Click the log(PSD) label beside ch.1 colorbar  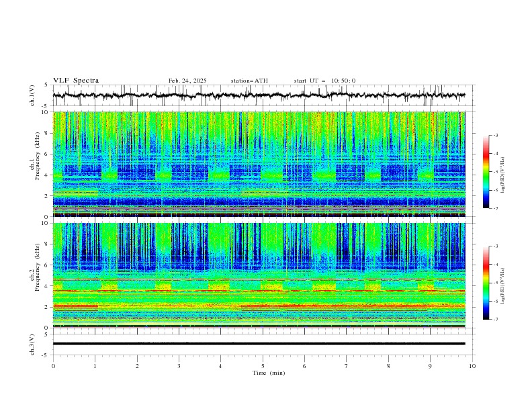pyautogui.click(x=503, y=175)
